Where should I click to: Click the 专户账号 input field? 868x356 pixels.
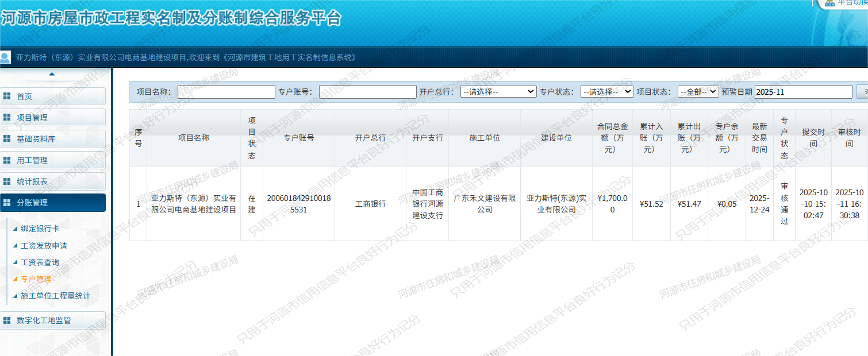coord(367,92)
